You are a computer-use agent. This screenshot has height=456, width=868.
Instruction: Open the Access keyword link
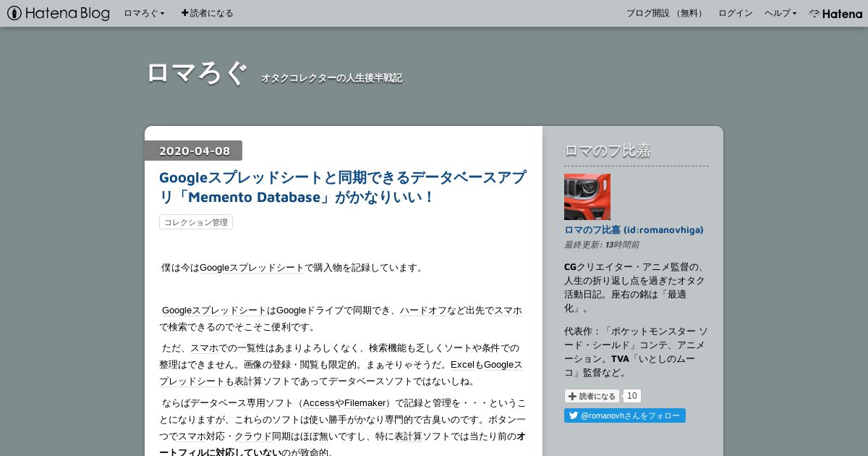319,402
